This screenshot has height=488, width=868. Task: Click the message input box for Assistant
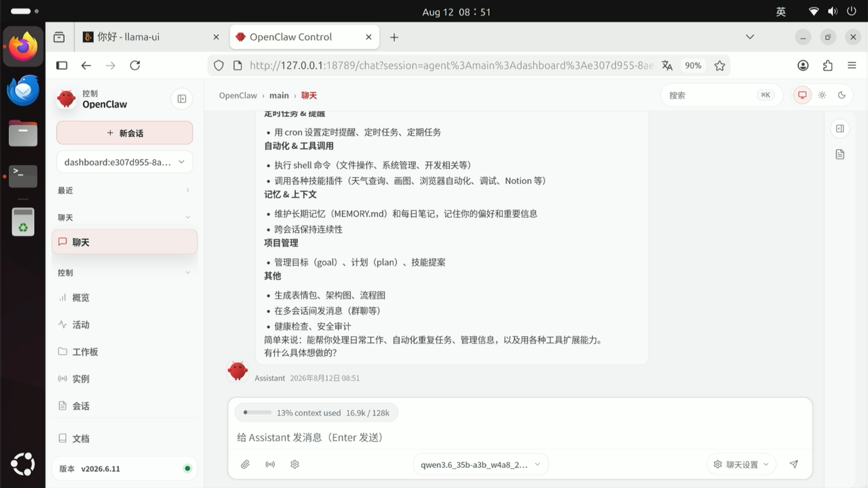(x=520, y=437)
